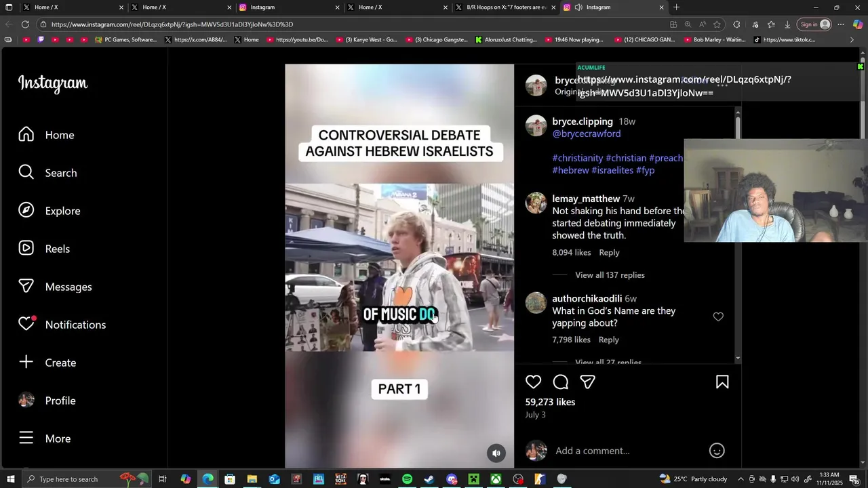Viewport: 868px width, 488px height.
Task: Show more bookmarks overflow chevron
Action: [852, 40]
